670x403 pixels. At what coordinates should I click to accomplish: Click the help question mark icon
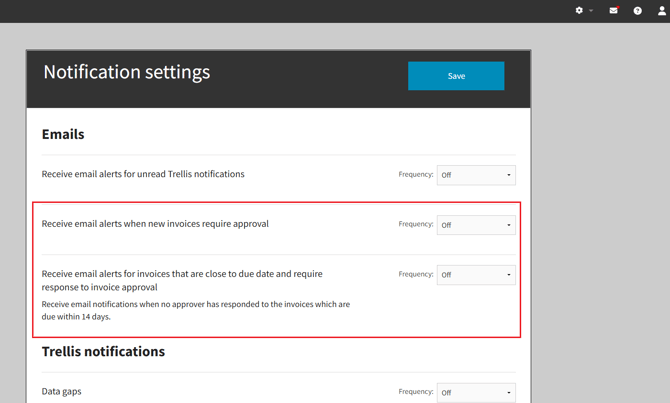[638, 11]
